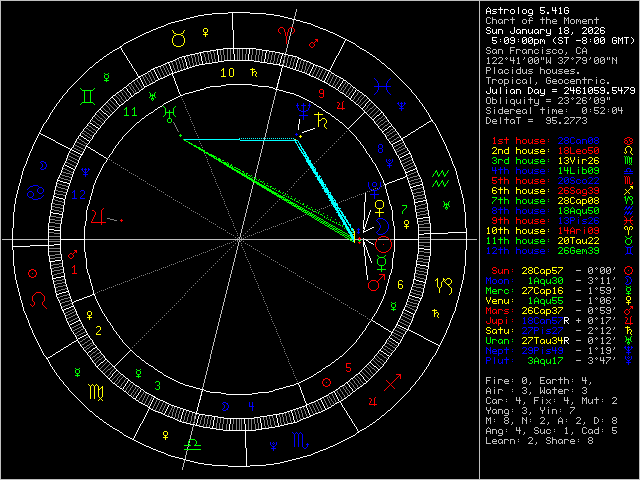Click the large blue Neptune trident in the wheel
Viewport: 640px width, 480px height.
[x=304, y=110]
